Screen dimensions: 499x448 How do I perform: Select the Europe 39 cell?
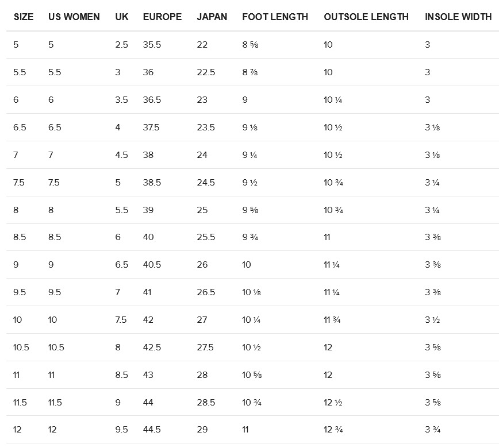click(148, 210)
